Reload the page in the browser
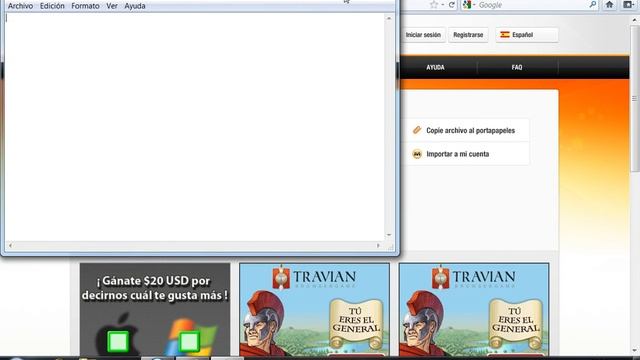640x360 pixels. [x=451, y=5]
